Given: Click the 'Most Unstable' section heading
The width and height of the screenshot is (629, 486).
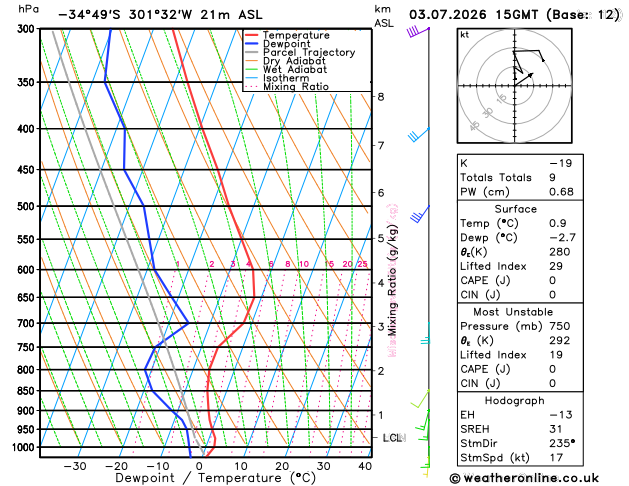Looking at the screenshot, I should coord(513,312).
